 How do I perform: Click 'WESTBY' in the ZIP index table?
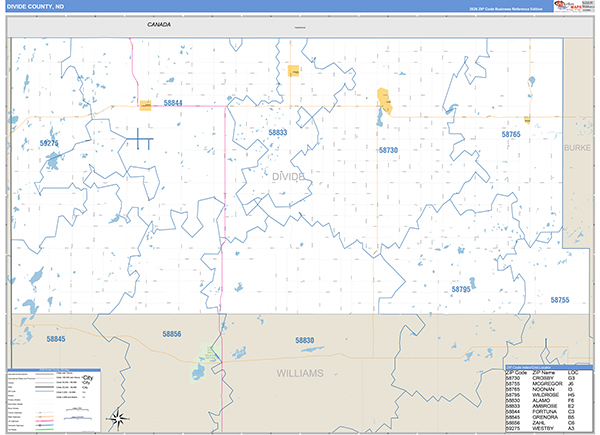click(543, 428)
